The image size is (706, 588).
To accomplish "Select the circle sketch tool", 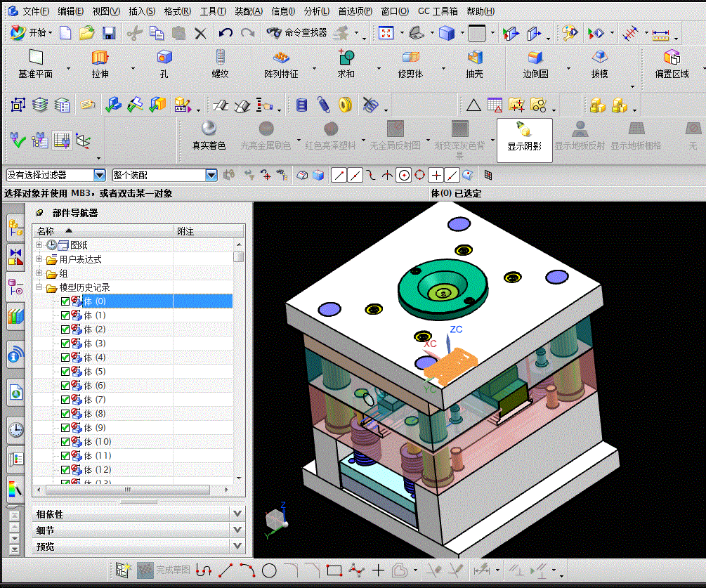I will pyautogui.click(x=269, y=571).
